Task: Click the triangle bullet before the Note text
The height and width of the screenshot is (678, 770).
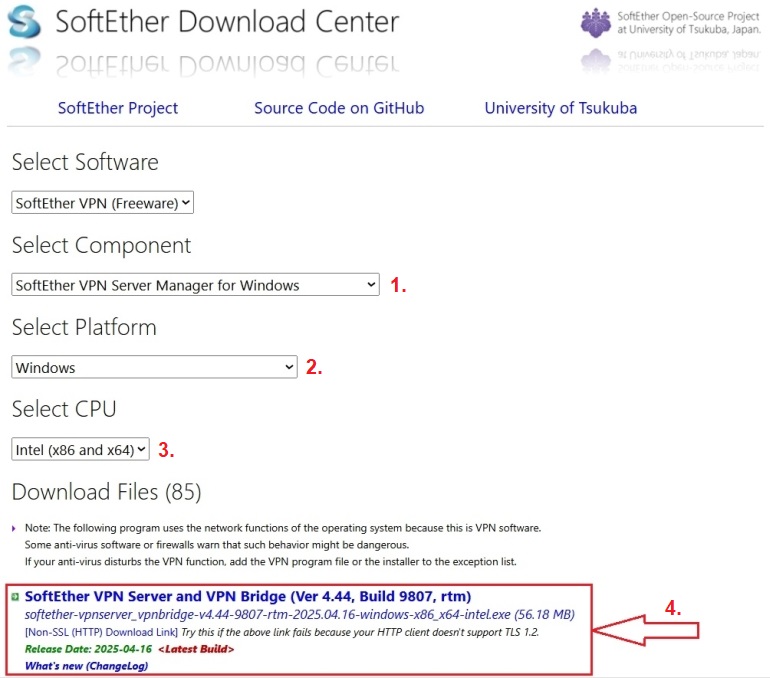Action: coord(14,527)
